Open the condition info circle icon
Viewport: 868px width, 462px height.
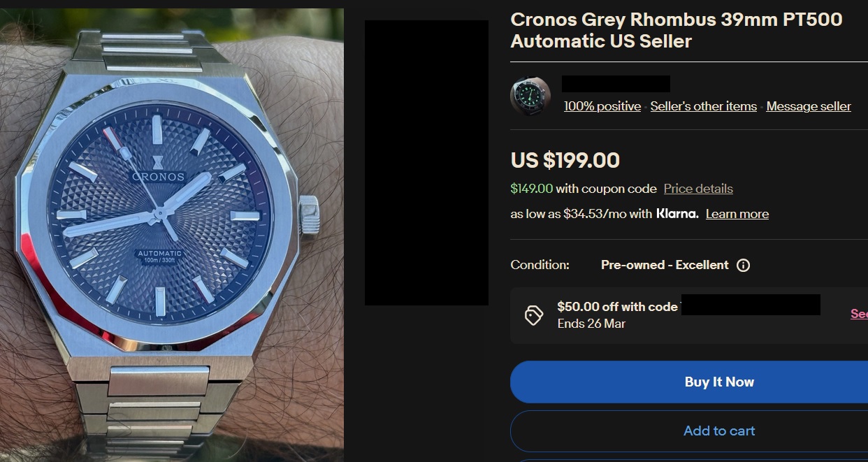(x=744, y=265)
